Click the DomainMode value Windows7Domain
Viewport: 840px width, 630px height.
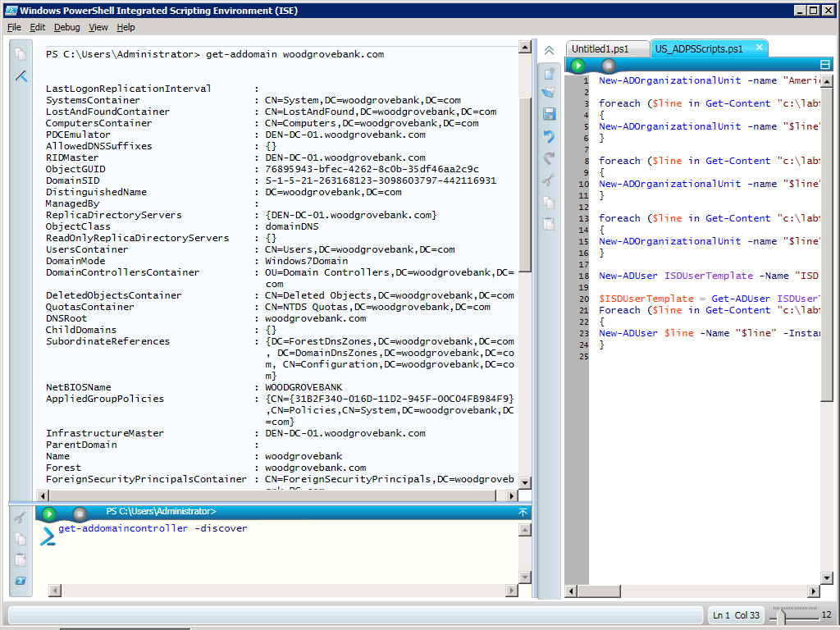307,261
